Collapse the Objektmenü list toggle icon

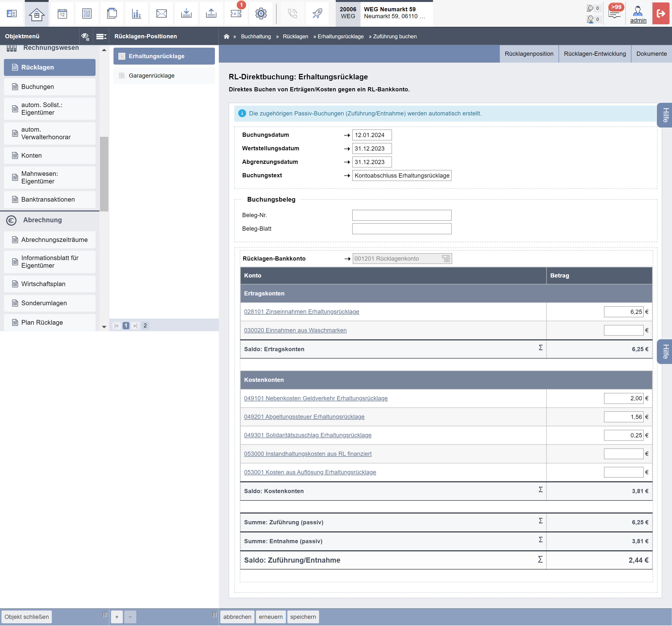[101, 37]
